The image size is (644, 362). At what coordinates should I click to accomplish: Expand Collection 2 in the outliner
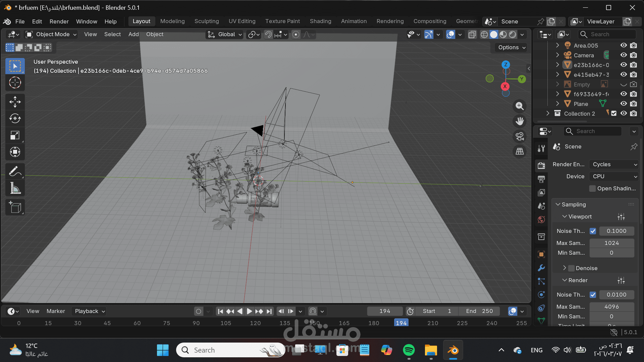click(548, 114)
